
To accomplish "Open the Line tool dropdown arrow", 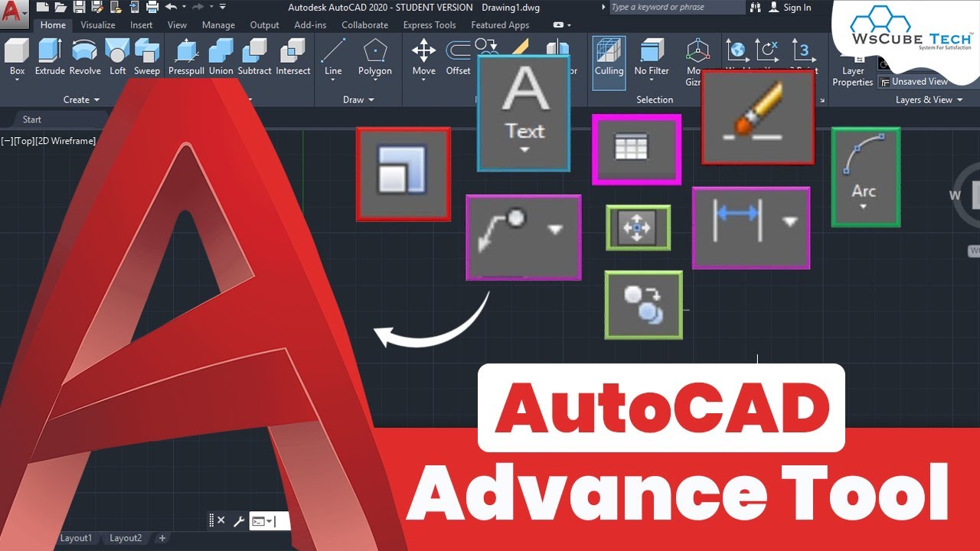I will coord(333,81).
